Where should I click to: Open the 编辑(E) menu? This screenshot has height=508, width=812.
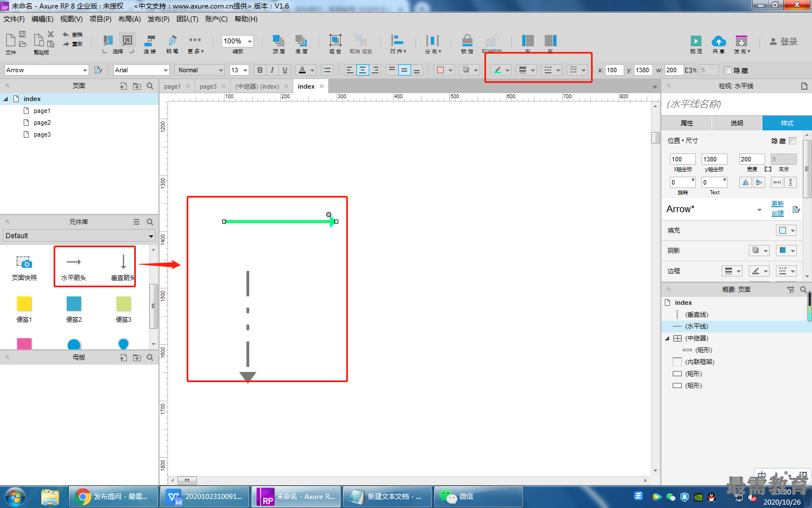[42, 19]
